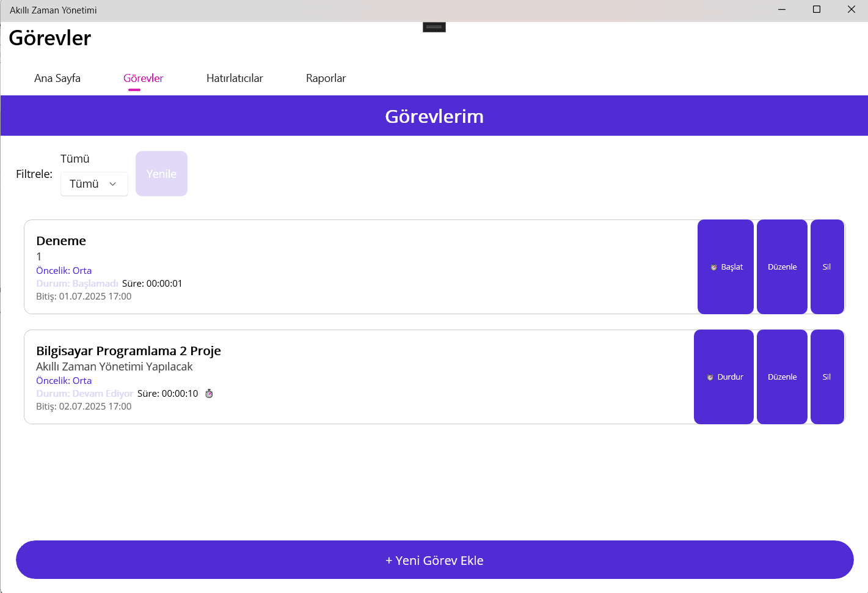Open the Tümü filter dropdown
Viewport: 868px width, 593px height.
[x=94, y=183]
